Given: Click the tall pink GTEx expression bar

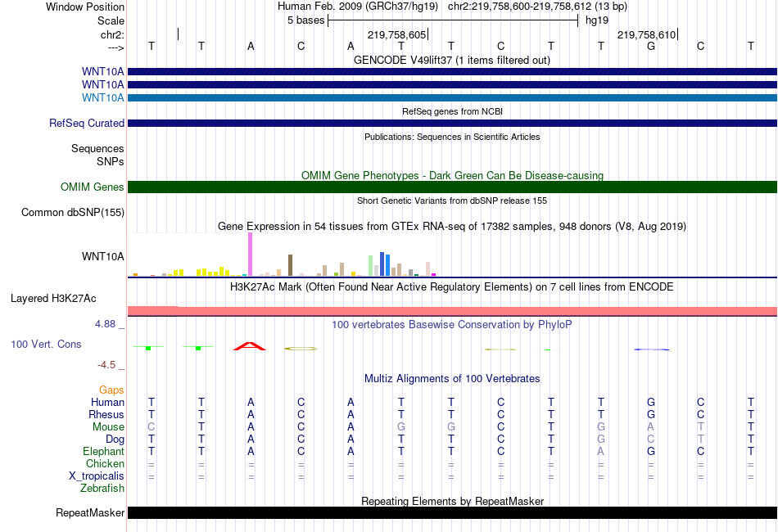Looking at the screenshot, I should pos(250,255).
